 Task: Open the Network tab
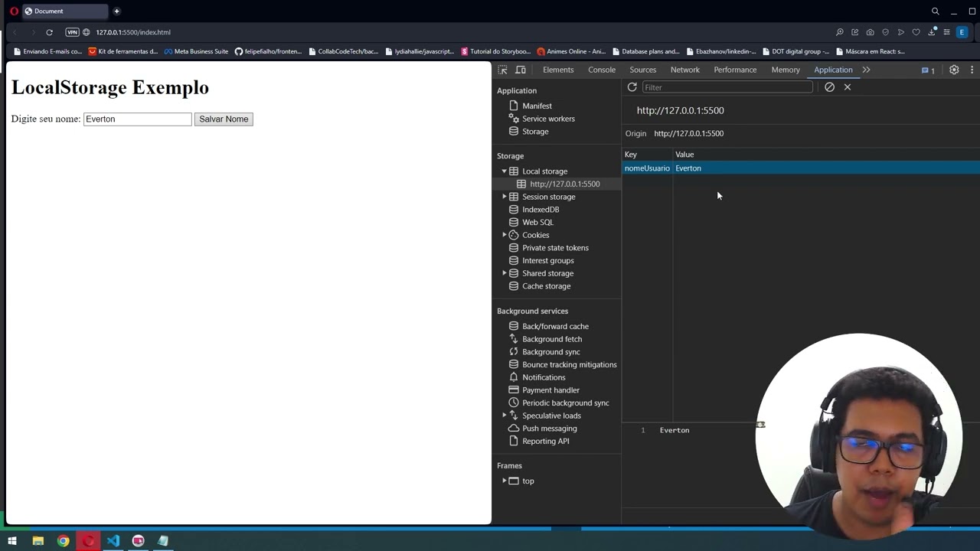(685, 70)
